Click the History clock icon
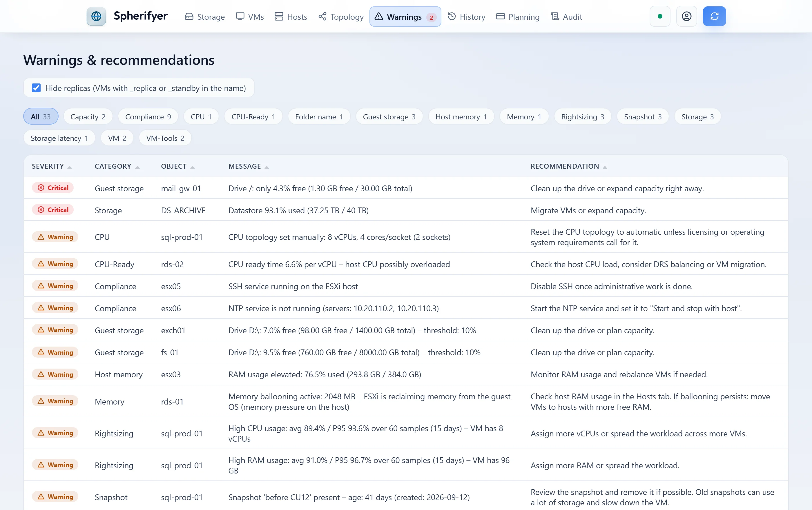This screenshot has width=812, height=510. click(452, 16)
